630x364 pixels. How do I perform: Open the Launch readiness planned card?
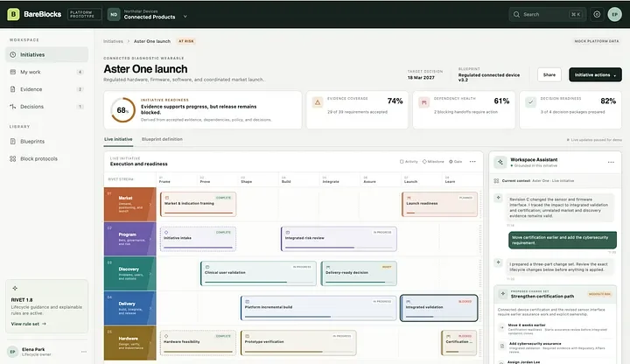tap(439, 205)
